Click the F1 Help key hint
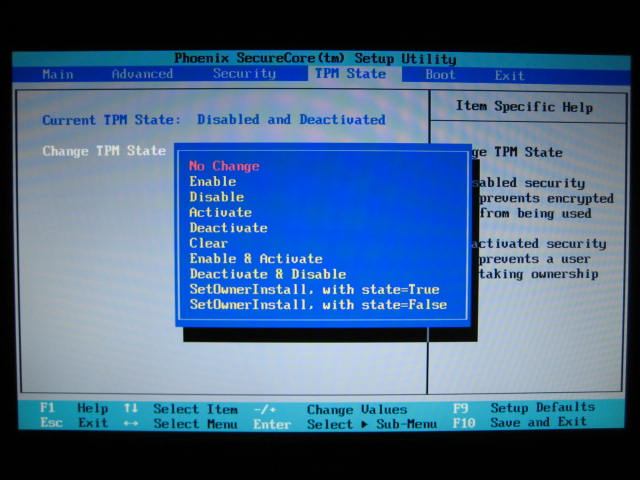This screenshot has height=480, width=640. click(74, 408)
